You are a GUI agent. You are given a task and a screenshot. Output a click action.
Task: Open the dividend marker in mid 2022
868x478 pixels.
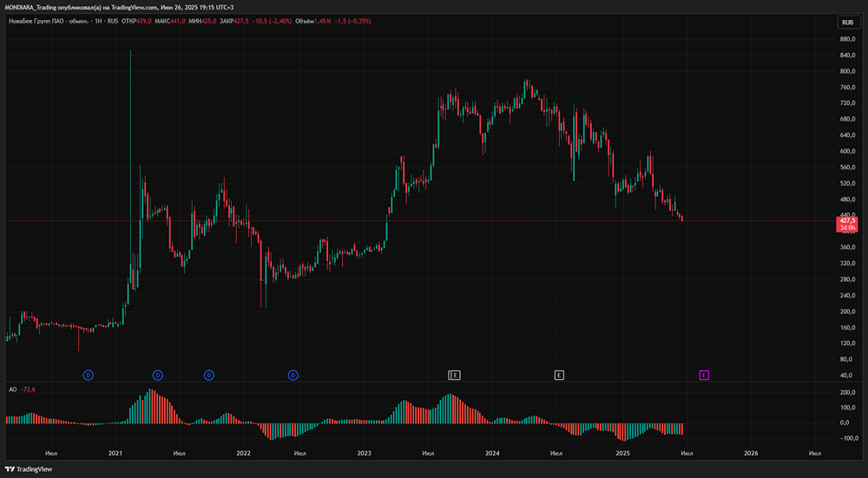(x=293, y=375)
